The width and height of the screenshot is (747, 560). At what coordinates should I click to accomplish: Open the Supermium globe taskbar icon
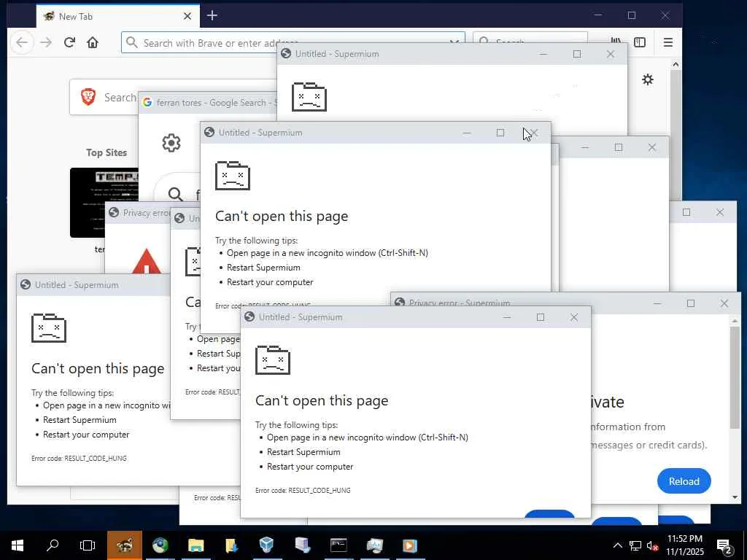point(160,545)
